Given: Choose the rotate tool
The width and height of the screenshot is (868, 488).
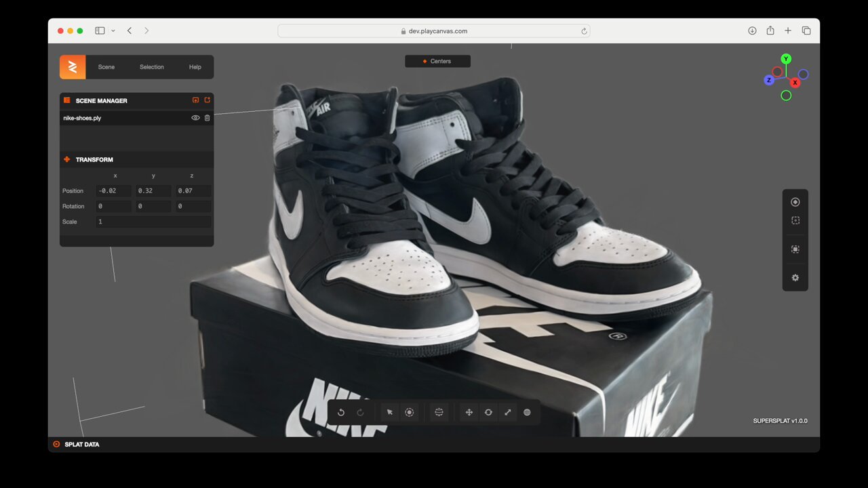Looking at the screenshot, I should [488, 412].
